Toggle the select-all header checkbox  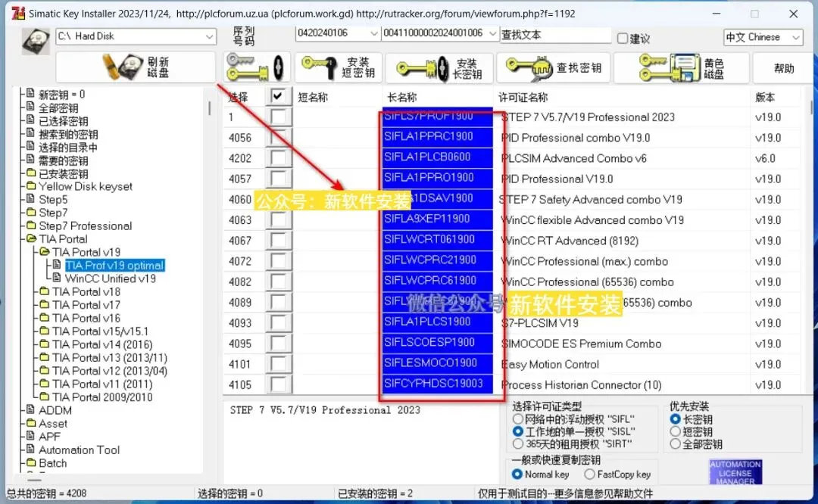278,96
